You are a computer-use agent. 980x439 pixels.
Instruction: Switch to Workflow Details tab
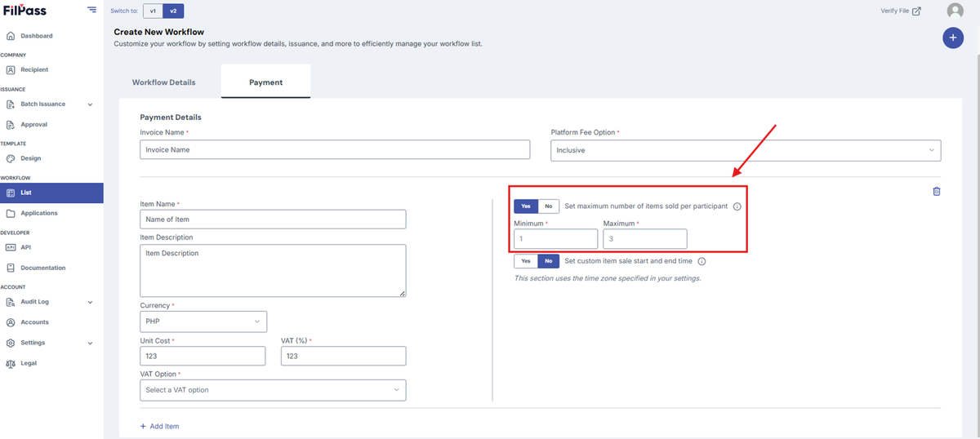pos(164,82)
